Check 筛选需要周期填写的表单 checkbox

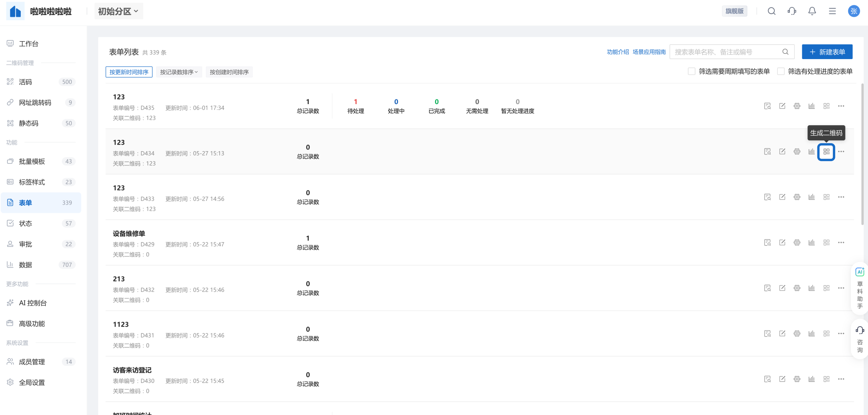[x=691, y=71]
